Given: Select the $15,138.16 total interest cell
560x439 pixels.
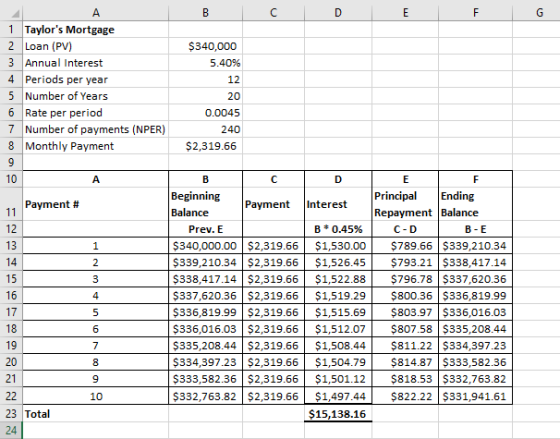Looking at the screenshot, I should [x=338, y=414].
